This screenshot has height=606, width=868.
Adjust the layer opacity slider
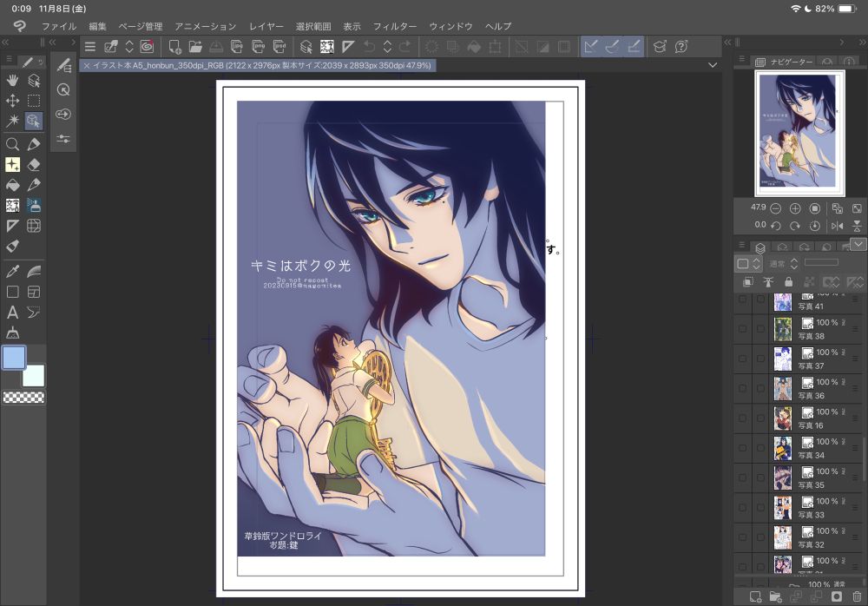(x=821, y=262)
